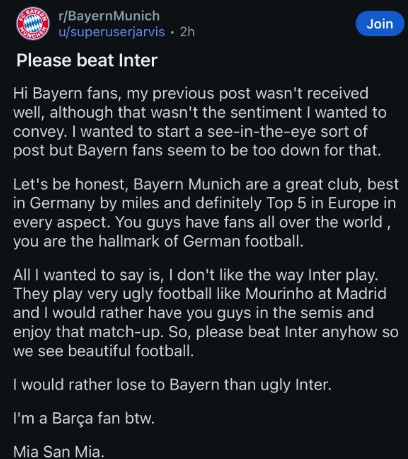
Task: Open the FC Bayern München subreddit avatar
Action: click(33, 23)
